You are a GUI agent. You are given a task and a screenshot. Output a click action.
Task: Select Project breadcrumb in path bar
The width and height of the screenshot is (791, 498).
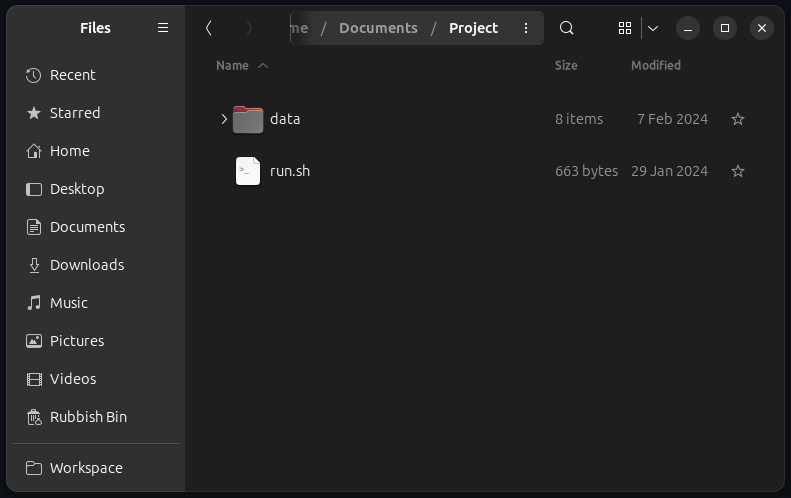click(473, 28)
